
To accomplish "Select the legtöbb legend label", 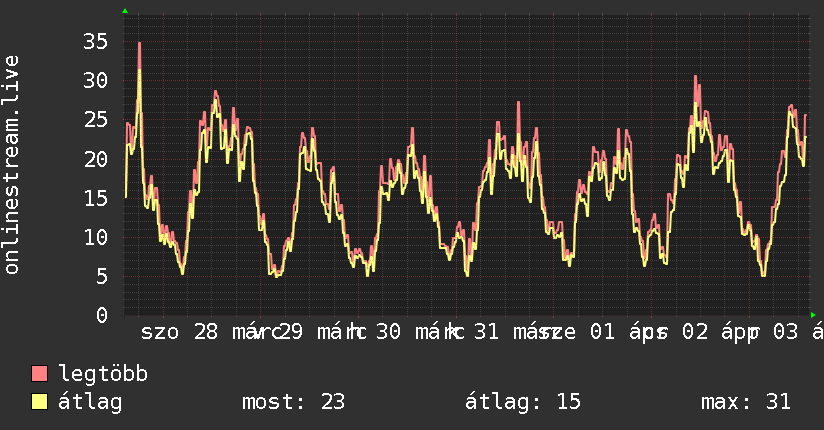I will click(103, 374).
